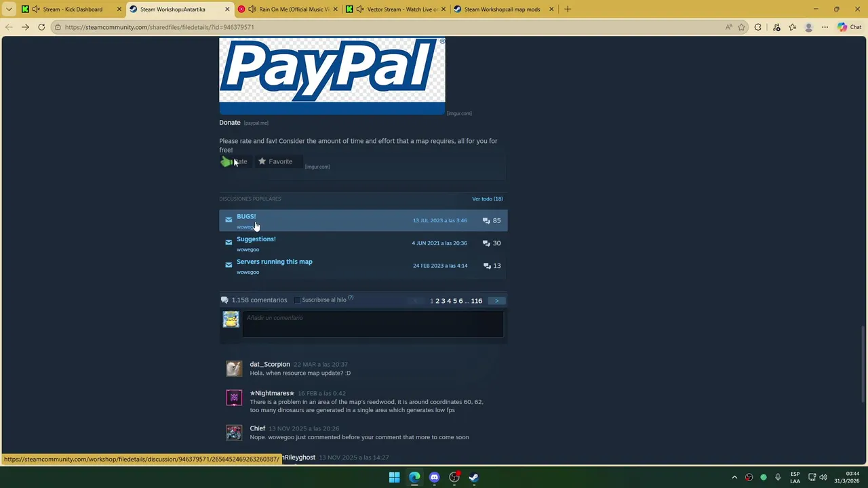The height and width of the screenshot is (488, 868).
Task: Open Read aloud icon in the address bar
Action: 729,27
